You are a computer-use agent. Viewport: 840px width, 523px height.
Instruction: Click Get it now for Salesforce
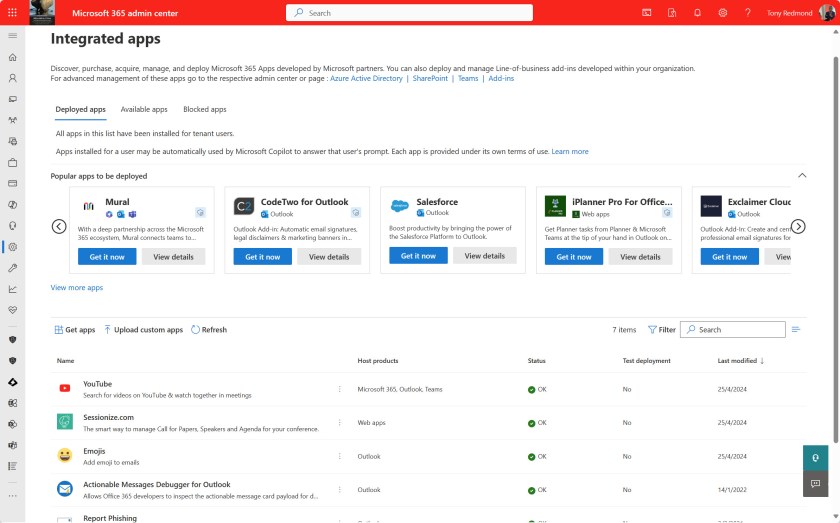click(x=418, y=256)
